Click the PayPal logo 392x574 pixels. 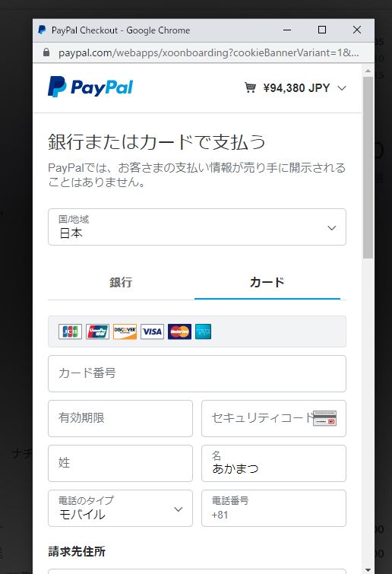tap(90, 87)
